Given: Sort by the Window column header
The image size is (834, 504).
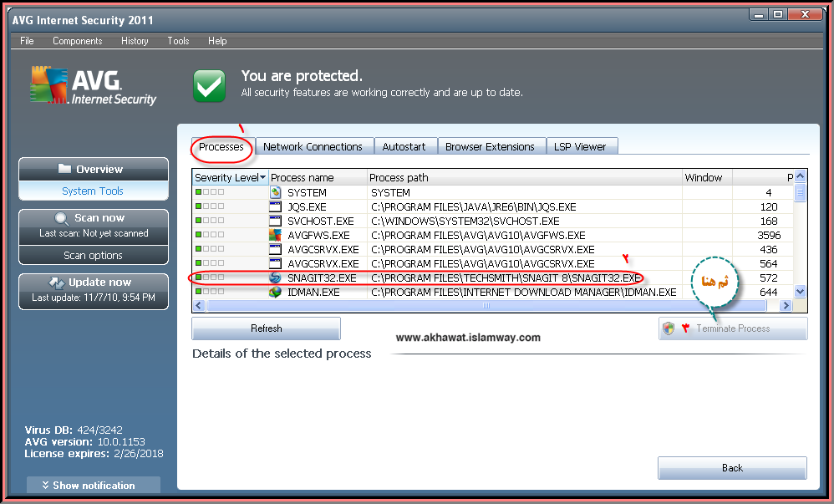Looking at the screenshot, I should pos(707,177).
